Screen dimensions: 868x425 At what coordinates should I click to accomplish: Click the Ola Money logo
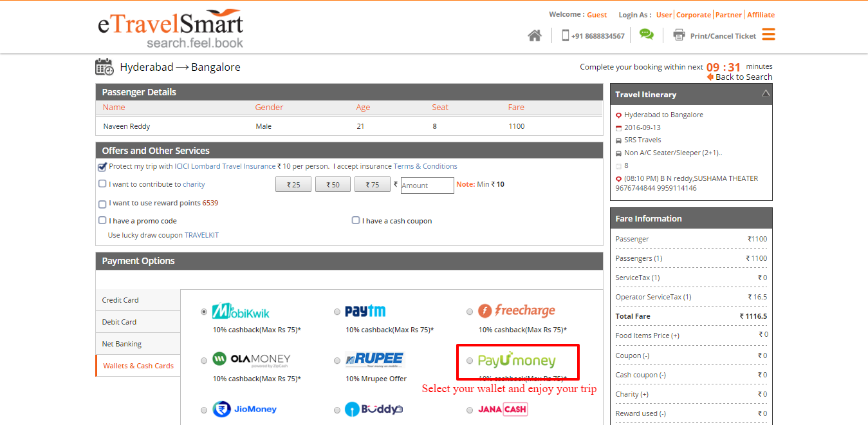coord(252,359)
